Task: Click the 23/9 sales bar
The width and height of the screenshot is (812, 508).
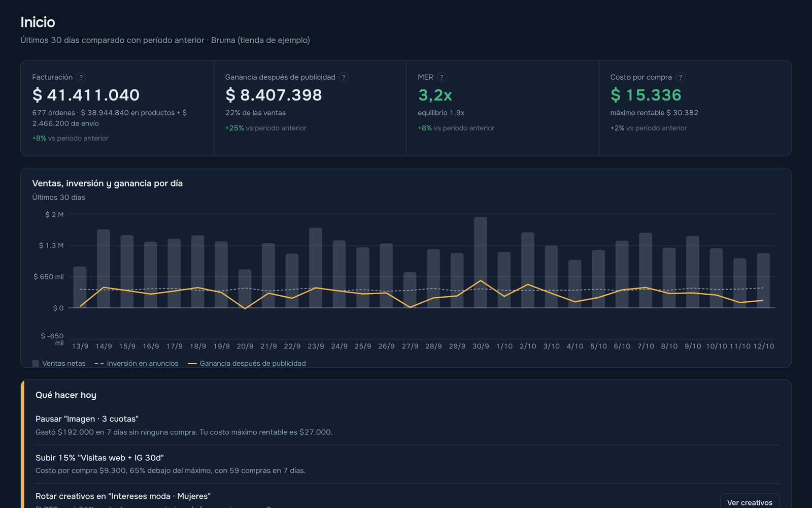Action: (316, 268)
